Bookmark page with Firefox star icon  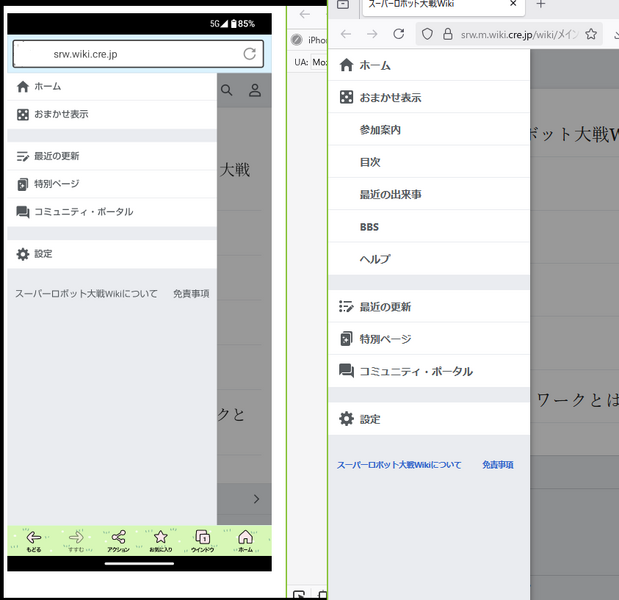591,34
